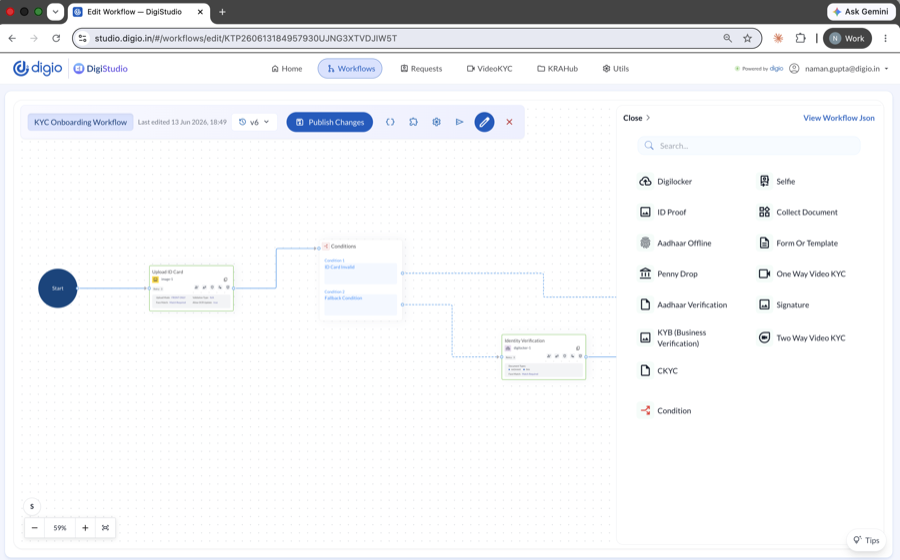Click the puzzle-piece integrations icon
Screen dimensions: 900x560
click(413, 122)
